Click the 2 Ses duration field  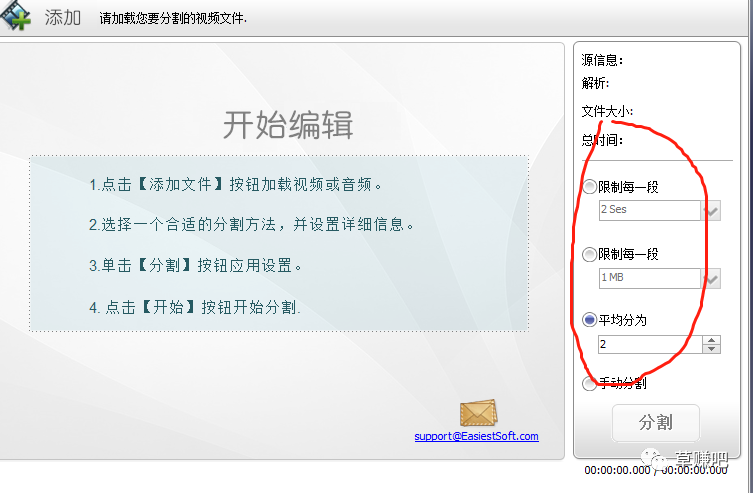649,210
